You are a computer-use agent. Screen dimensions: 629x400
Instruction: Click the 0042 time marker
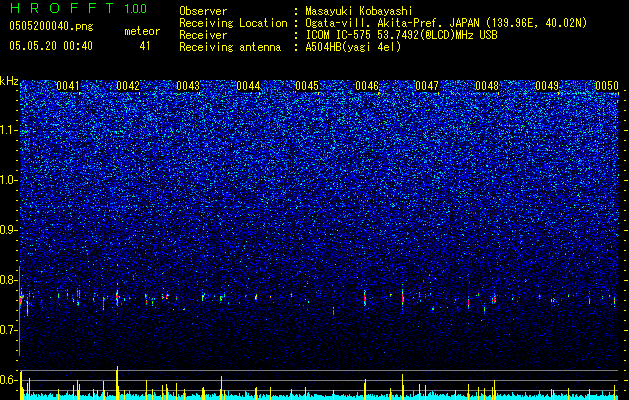128,86
